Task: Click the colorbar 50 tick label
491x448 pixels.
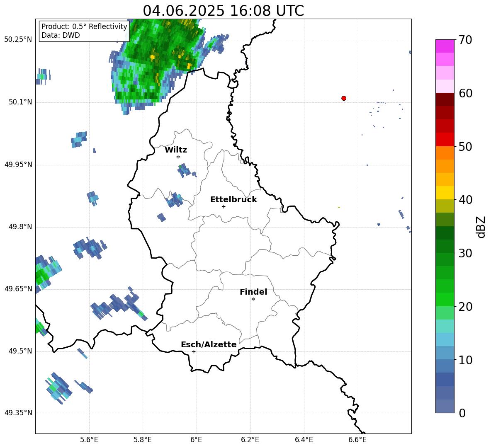Action: click(x=465, y=147)
